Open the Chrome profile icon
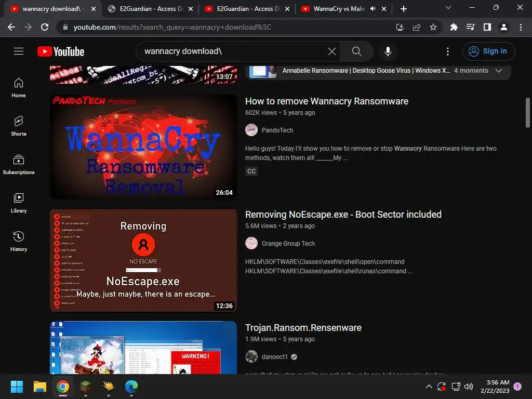Viewport: 532px width, 399px height. (504, 27)
